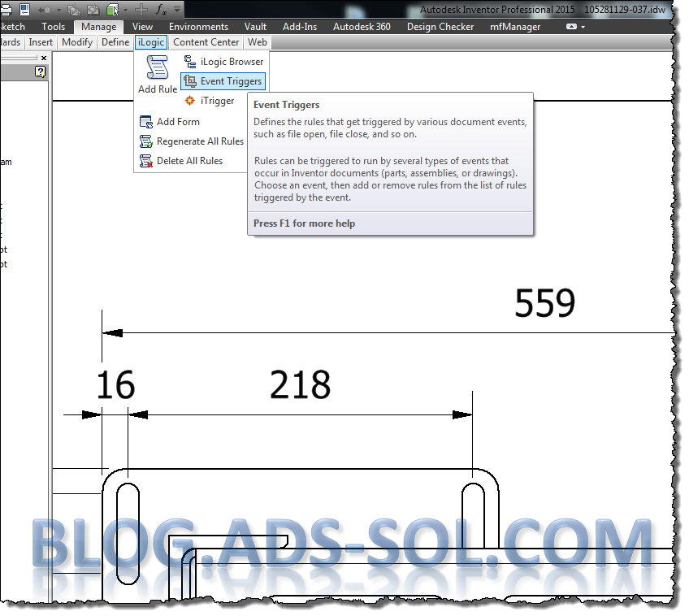Click the second envelope-like update icon
Screen dimensions: 689x616
93,10
